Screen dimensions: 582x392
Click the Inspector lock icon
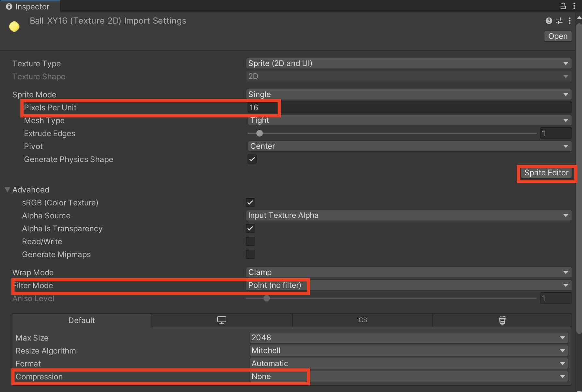tap(563, 6)
